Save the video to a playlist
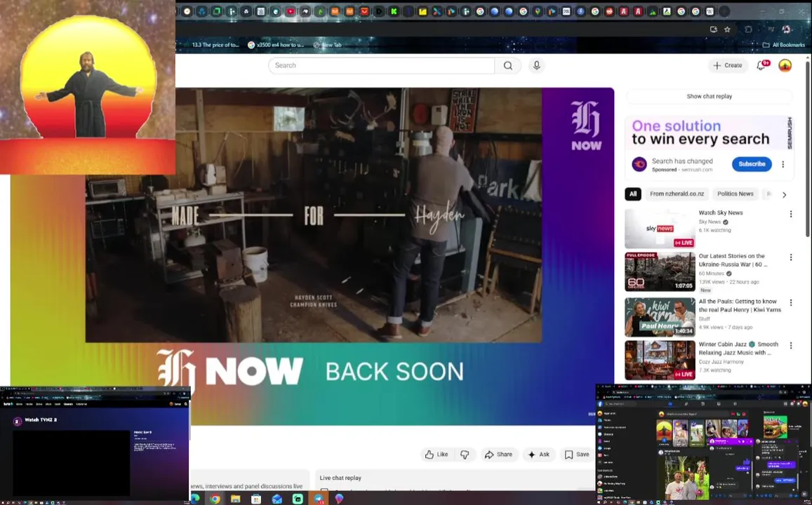 (x=577, y=454)
